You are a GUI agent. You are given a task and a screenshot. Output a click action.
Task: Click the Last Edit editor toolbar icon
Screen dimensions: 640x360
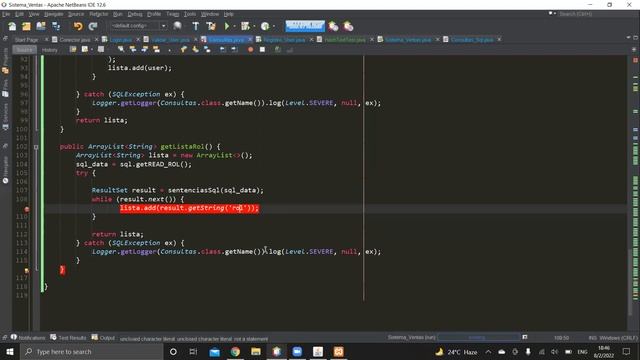(x=73, y=49)
